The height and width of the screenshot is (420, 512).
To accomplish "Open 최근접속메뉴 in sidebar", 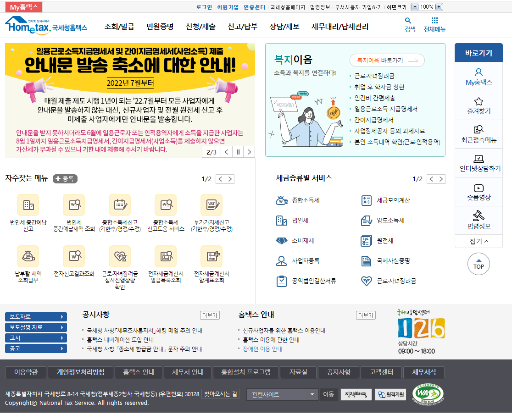I will click(479, 134).
